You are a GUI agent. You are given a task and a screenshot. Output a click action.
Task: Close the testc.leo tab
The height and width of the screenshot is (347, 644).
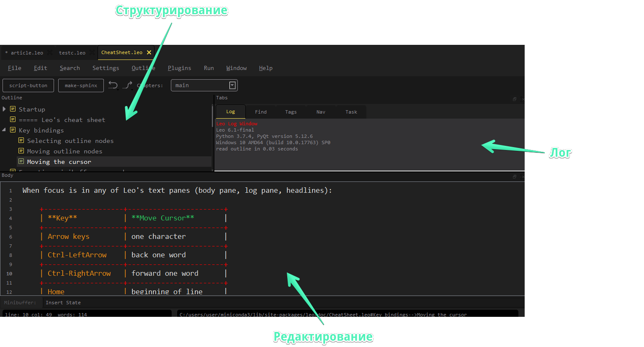click(x=92, y=52)
